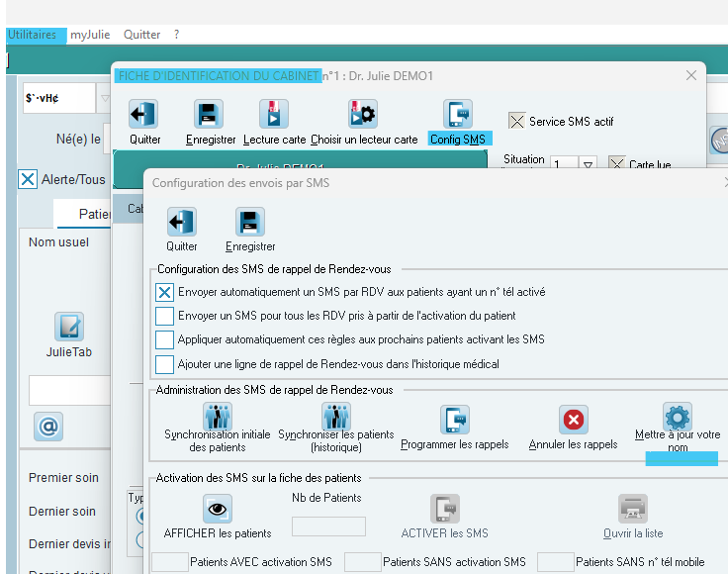
Task: Open the Utilitaires menu
Action: click(x=33, y=35)
